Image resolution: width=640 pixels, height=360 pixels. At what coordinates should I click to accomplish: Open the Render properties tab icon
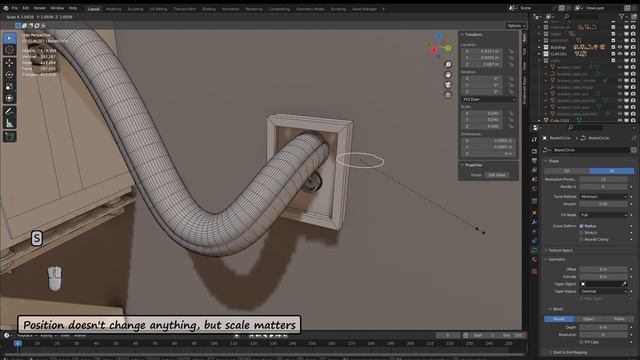[x=534, y=151]
